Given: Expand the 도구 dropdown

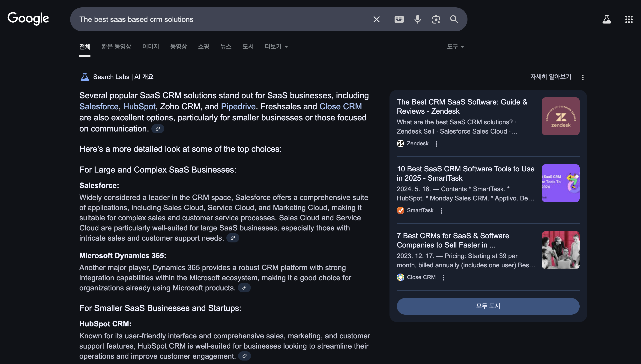Looking at the screenshot, I should pyautogui.click(x=455, y=47).
